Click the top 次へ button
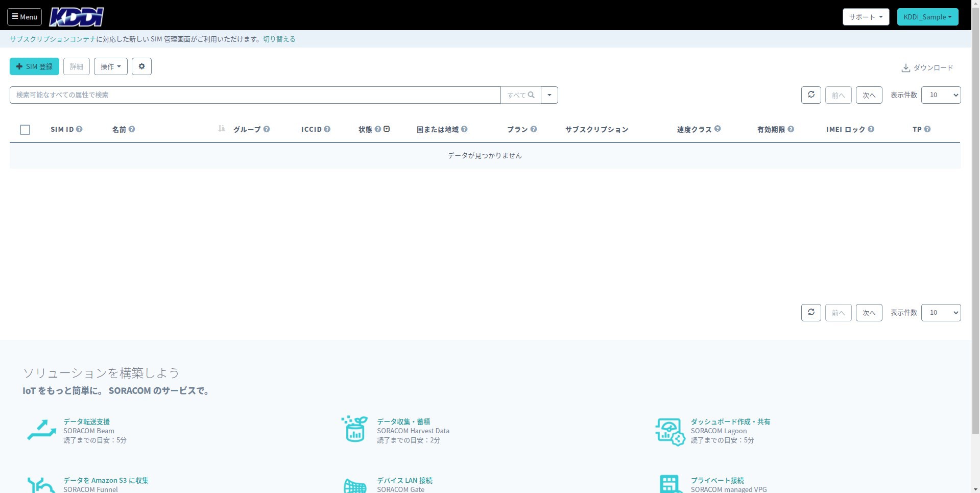 click(869, 95)
